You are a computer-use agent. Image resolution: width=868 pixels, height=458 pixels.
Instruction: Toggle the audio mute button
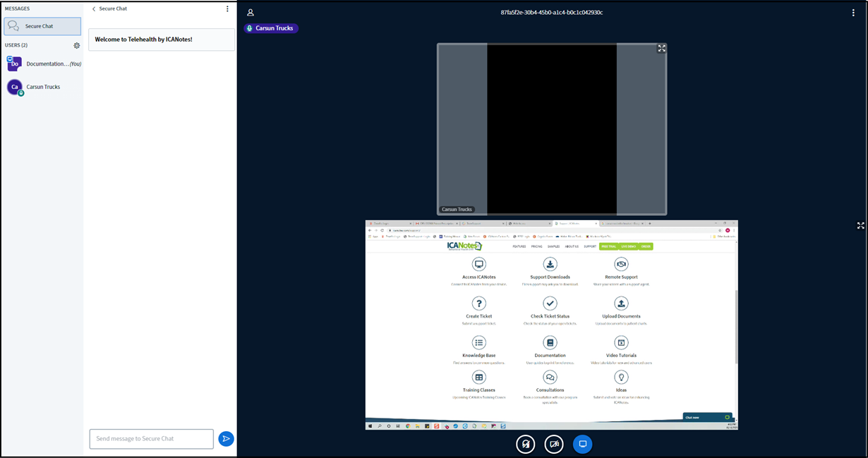[x=525, y=444]
